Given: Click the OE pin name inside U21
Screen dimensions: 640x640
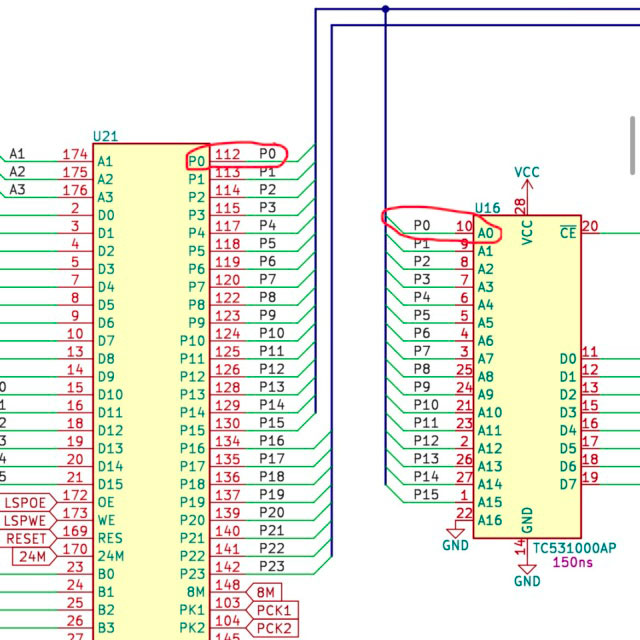Looking at the screenshot, I should coord(106,502).
